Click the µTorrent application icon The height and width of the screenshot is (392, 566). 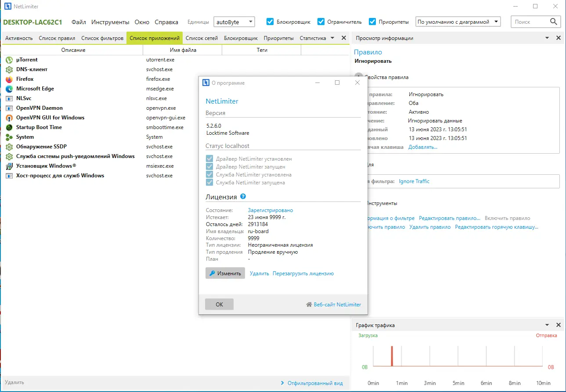point(9,60)
